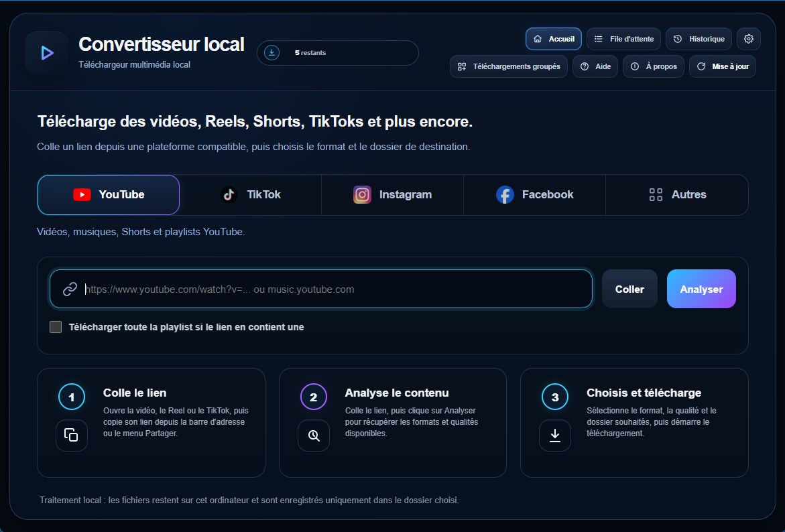The width and height of the screenshot is (785, 532).
Task: Click the Téléchargeur multimédia local subtitle
Action: (134, 64)
